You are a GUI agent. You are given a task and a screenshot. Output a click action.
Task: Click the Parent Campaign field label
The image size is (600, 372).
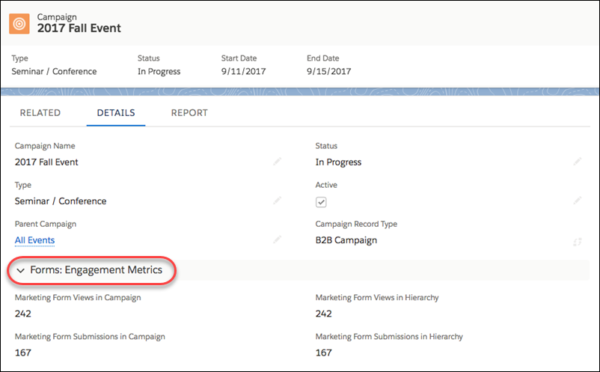(x=46, y=224)
